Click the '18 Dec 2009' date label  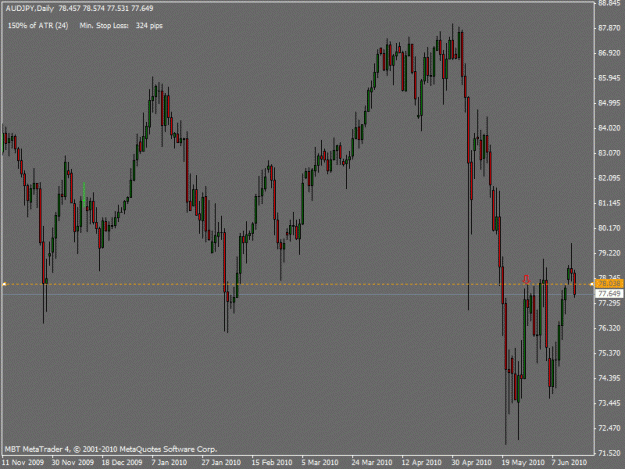point(122,463)
